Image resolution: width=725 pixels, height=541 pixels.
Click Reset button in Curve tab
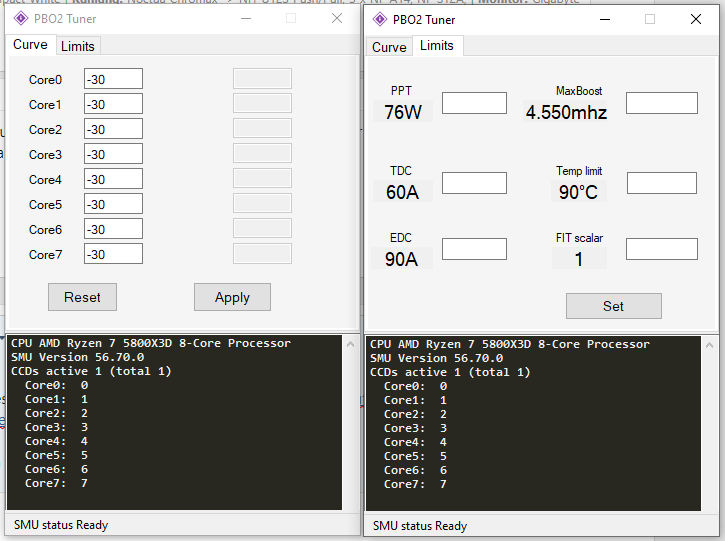(82, 297)
